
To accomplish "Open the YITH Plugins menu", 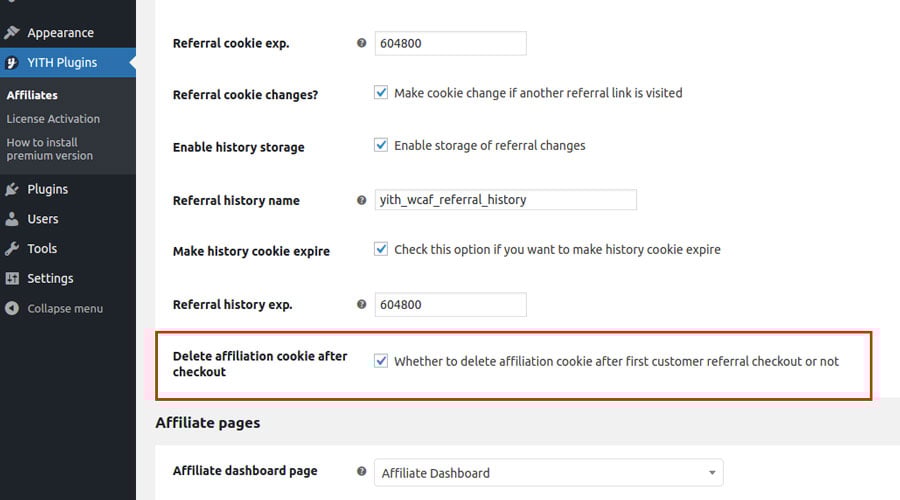I will click(68, 63).
